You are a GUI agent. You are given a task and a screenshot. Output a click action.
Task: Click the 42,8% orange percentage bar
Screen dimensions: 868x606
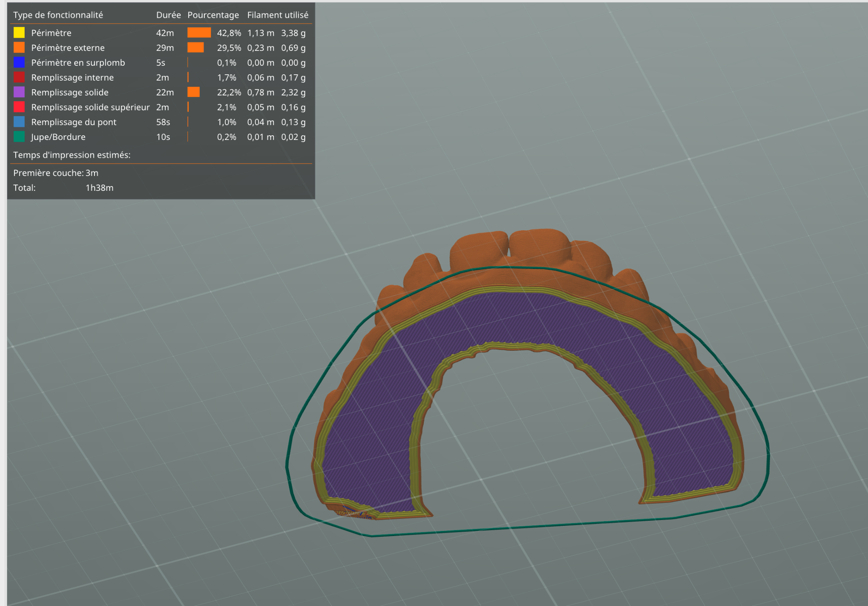point(199,33)
